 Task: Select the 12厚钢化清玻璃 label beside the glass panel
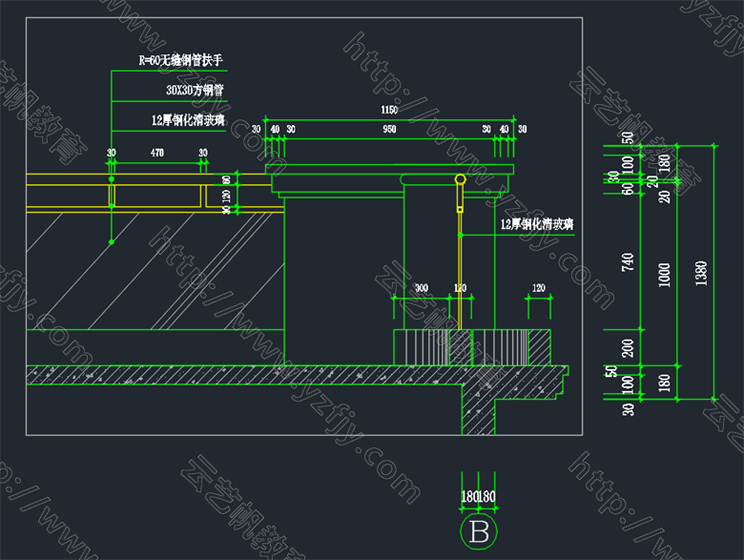click(x=537, y=224)
